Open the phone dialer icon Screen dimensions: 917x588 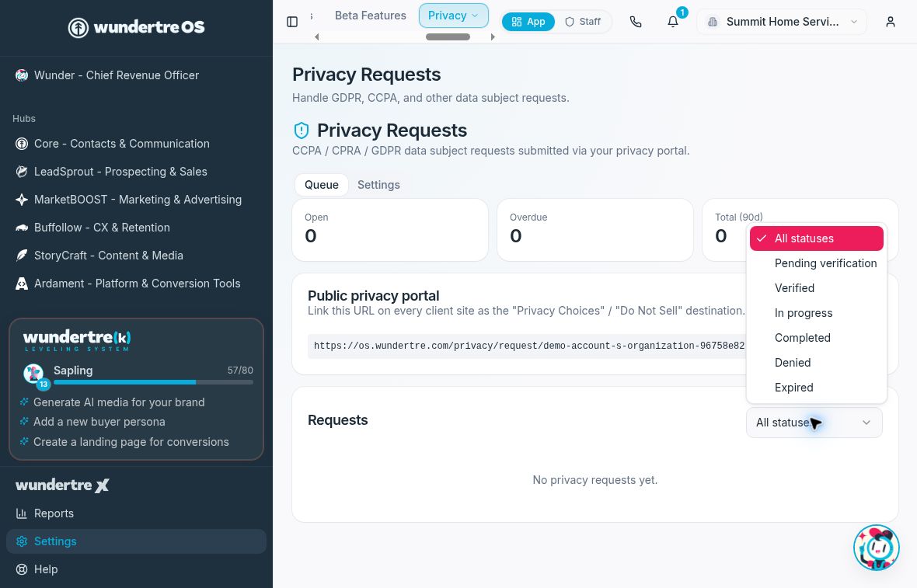tap(636, 22)
